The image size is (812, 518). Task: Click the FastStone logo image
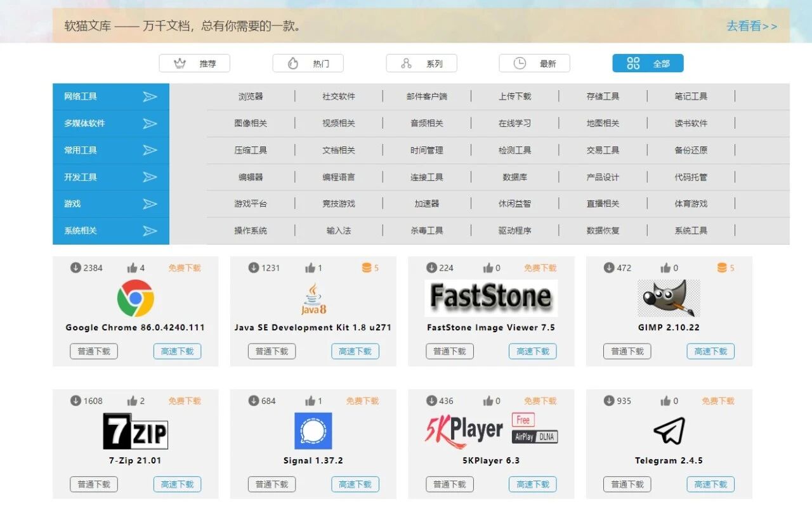click(x=490, y=297)
